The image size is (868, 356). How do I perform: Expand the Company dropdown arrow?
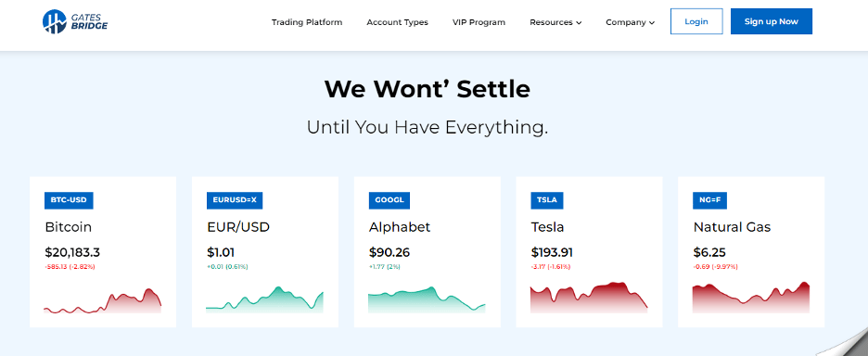pos(652,22)
